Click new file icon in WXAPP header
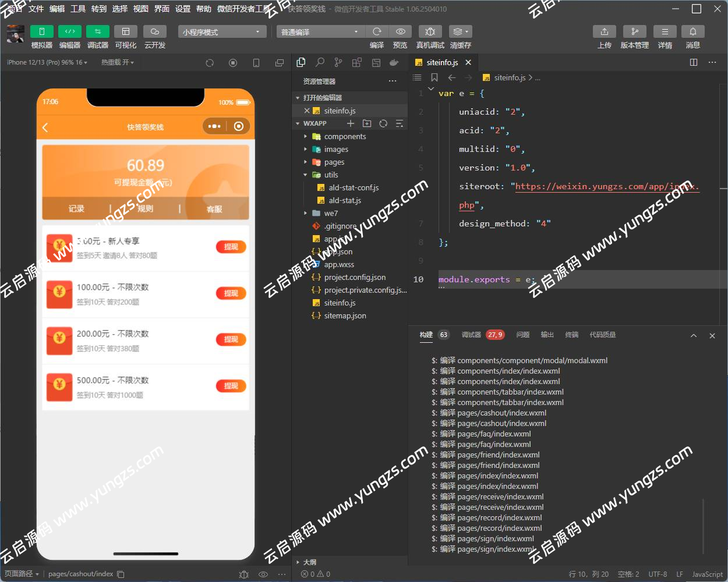 (351, 123)
